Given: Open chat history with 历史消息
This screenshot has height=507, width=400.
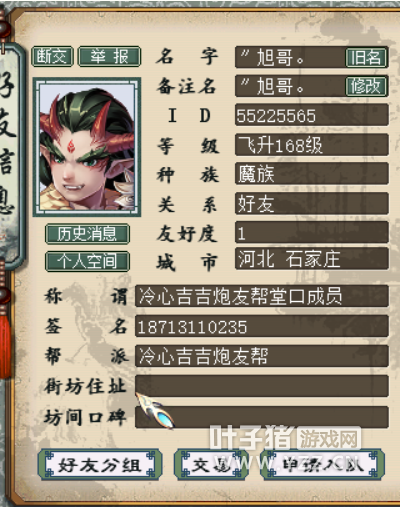Looking at the screenshot, I should [87, 234].
